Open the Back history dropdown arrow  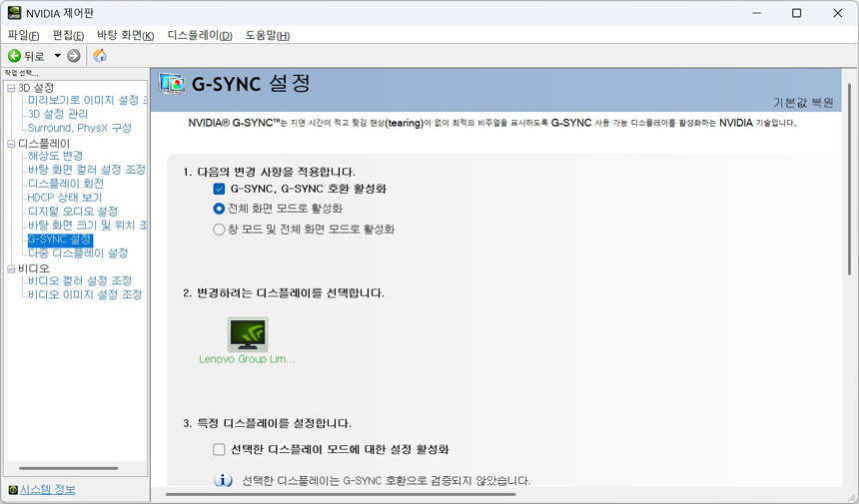tap(57, 56)
